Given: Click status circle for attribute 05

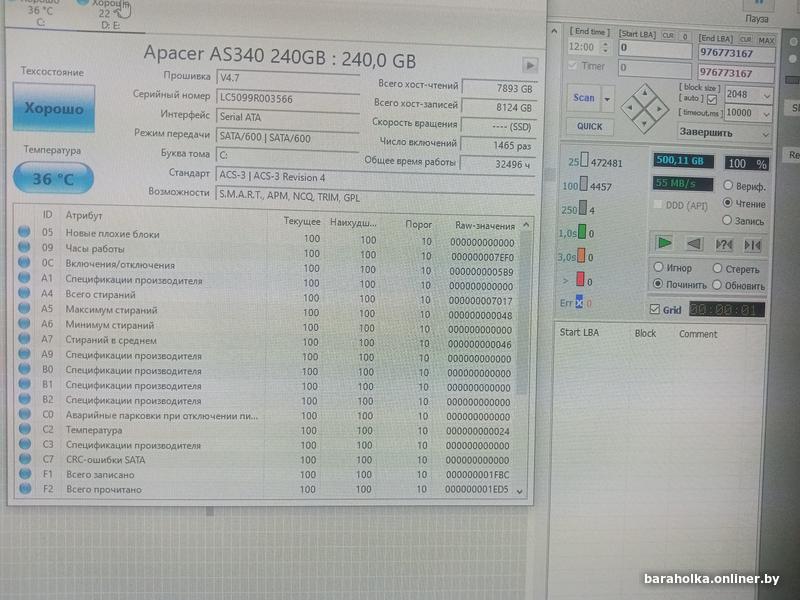Looking at the screenshot, I should pos(24,232).
